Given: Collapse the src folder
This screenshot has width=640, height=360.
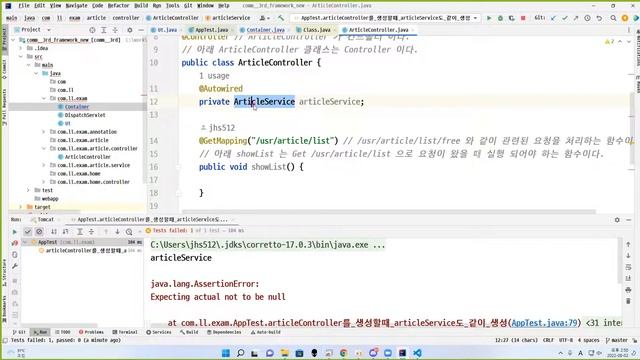Looking at the screenshot, I should 21,56.
